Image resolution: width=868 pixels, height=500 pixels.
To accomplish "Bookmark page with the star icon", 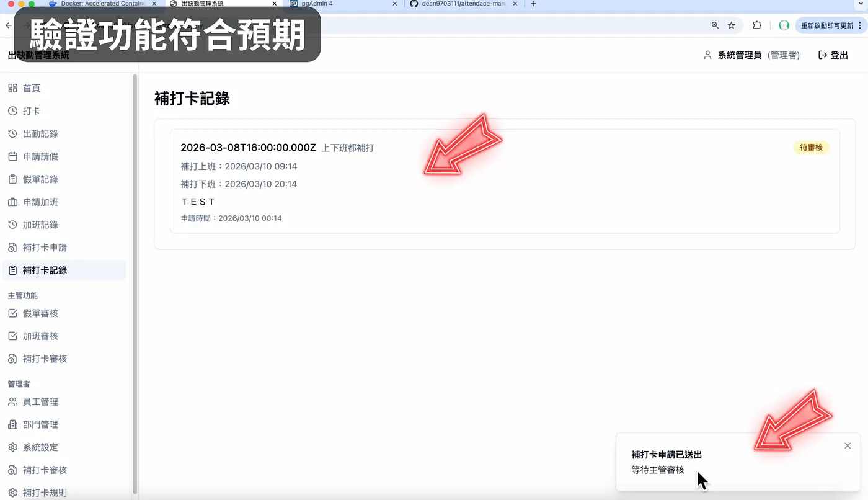I will click(732, 25).
